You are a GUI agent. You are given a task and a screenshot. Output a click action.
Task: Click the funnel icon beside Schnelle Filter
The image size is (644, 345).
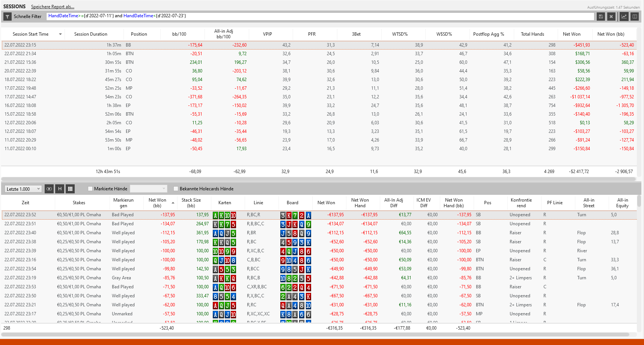pyautogui.click(x=8, y=17)
